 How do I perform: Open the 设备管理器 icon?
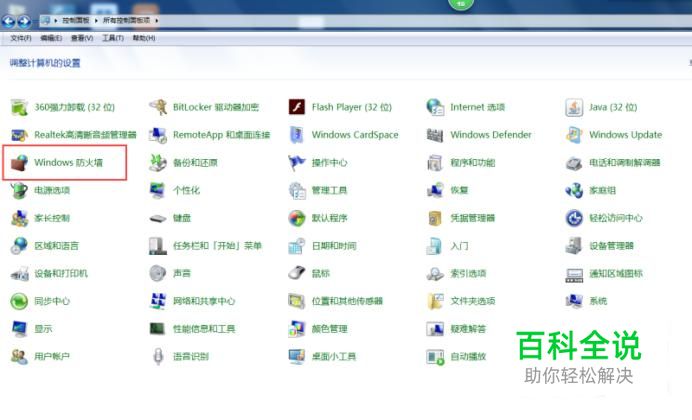574,246
